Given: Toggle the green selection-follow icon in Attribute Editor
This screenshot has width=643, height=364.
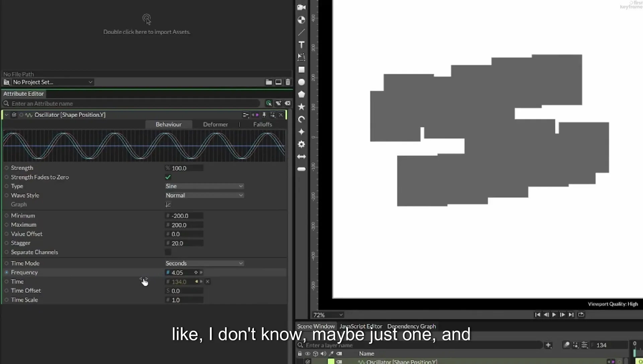Looking at the screenshot, I should tap(269, 103).
